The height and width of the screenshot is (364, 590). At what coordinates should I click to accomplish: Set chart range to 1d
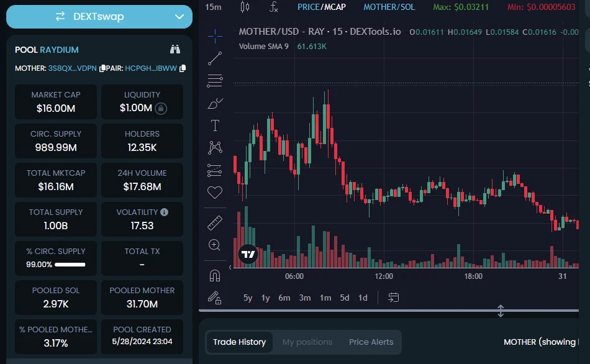(x=363, y=298)
